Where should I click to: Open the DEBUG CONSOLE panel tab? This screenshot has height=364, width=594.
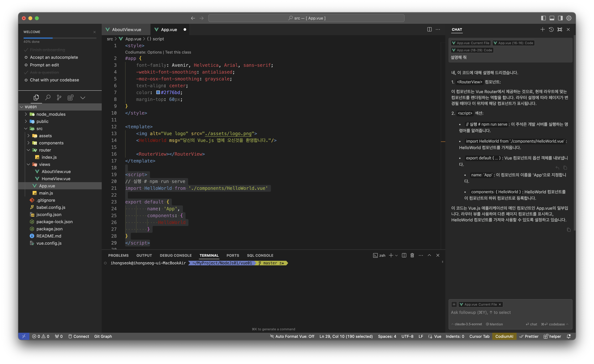tap(176, 255)
